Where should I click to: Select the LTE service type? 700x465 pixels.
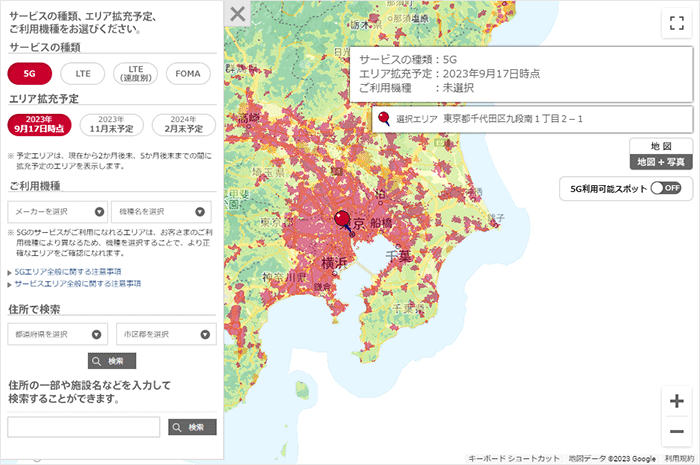click(x=83, y=74)
